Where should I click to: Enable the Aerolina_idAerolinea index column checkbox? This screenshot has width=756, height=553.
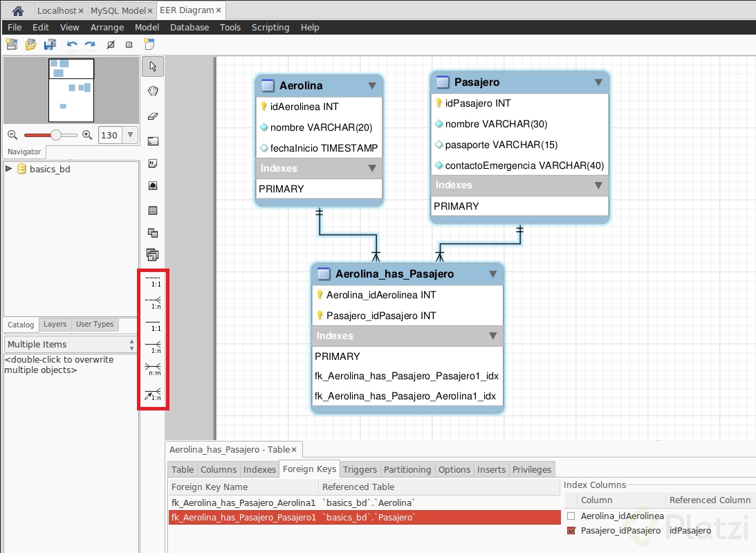tap(571, 516)
